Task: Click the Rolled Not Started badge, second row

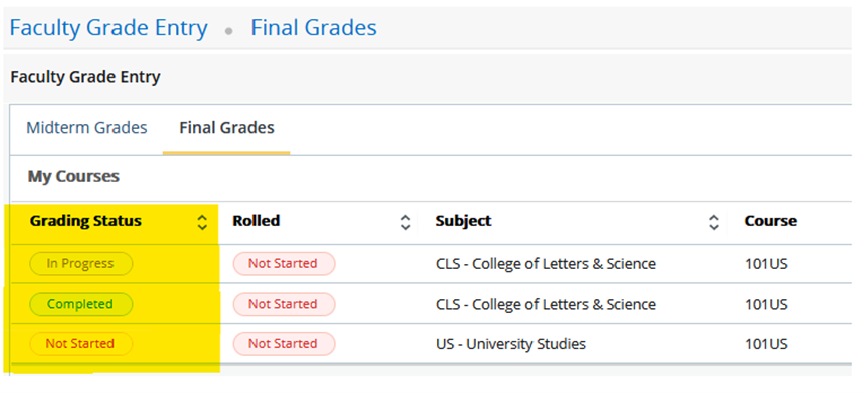Action: (x=284, y=304)
